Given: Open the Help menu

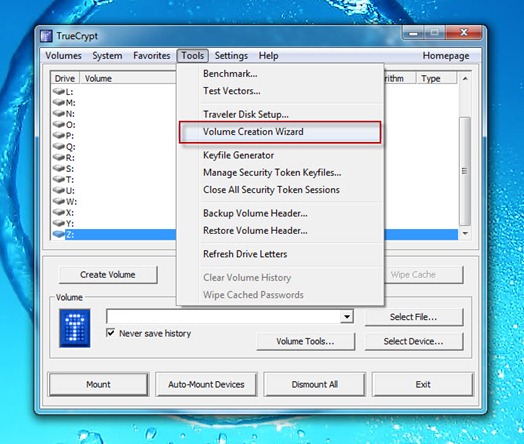Looking at the screenshot, I should (x=268, y=55).
